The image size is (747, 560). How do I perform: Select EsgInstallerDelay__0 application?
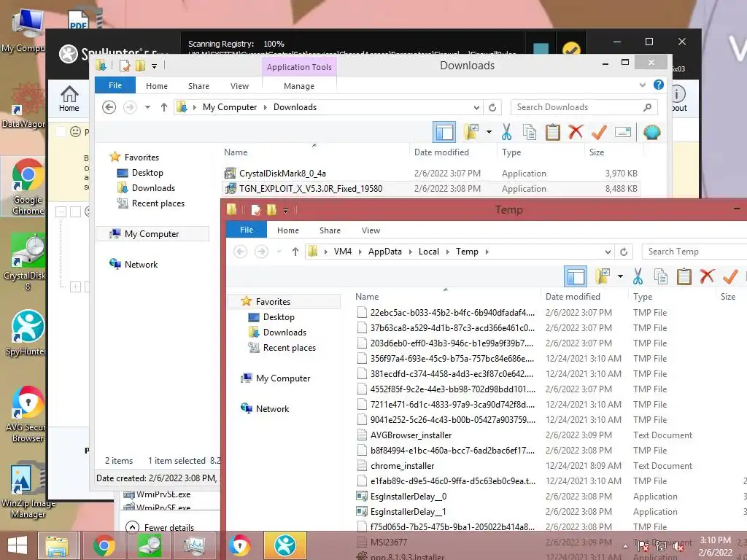(x=409, y=496)
